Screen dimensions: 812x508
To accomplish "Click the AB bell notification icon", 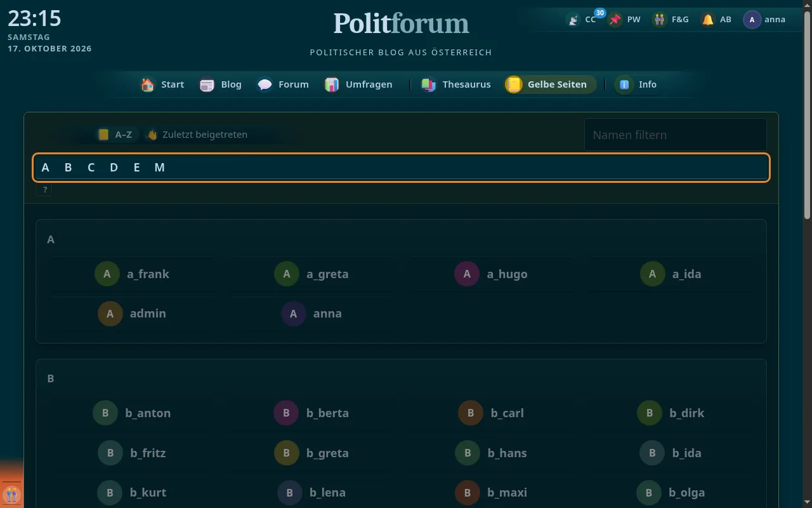I will coord(708,20).
